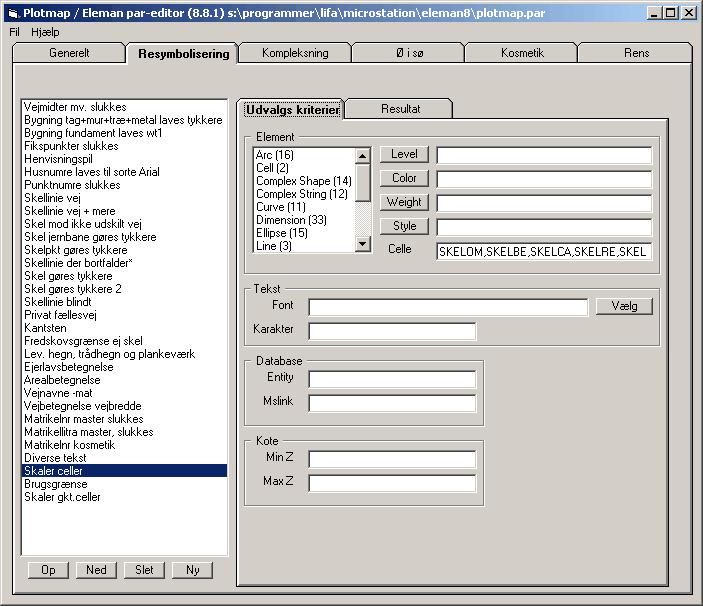Switch to the Kompleksning tab
The height and width of the screenshot is (606, 703).
(295, 53)
